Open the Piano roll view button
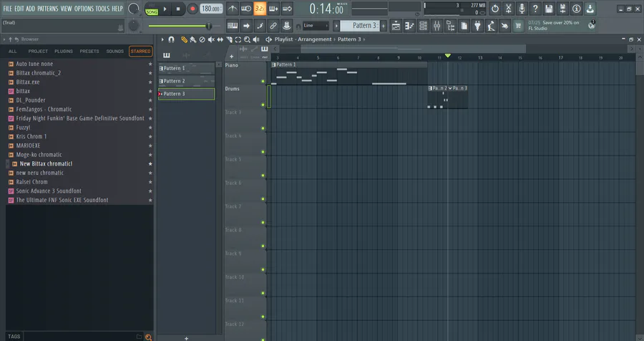The width and height of the screenshot is (644, 341). [x=409, y=26]
